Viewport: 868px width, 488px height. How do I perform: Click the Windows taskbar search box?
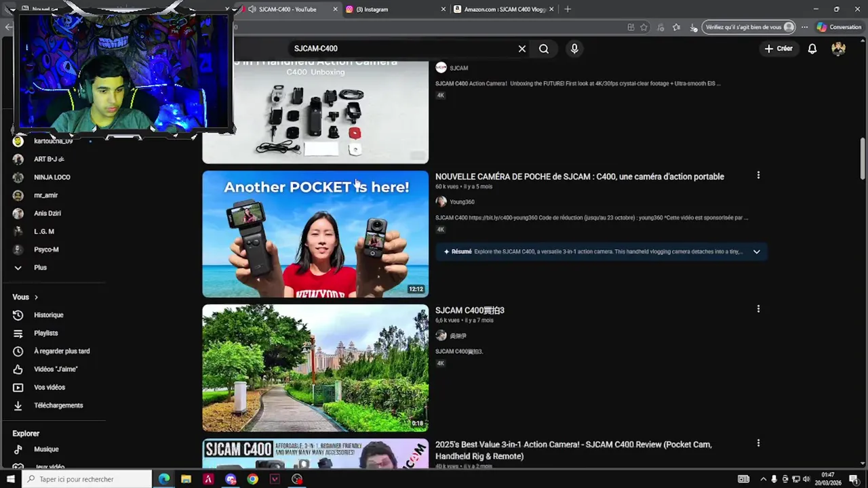[87, 479]
